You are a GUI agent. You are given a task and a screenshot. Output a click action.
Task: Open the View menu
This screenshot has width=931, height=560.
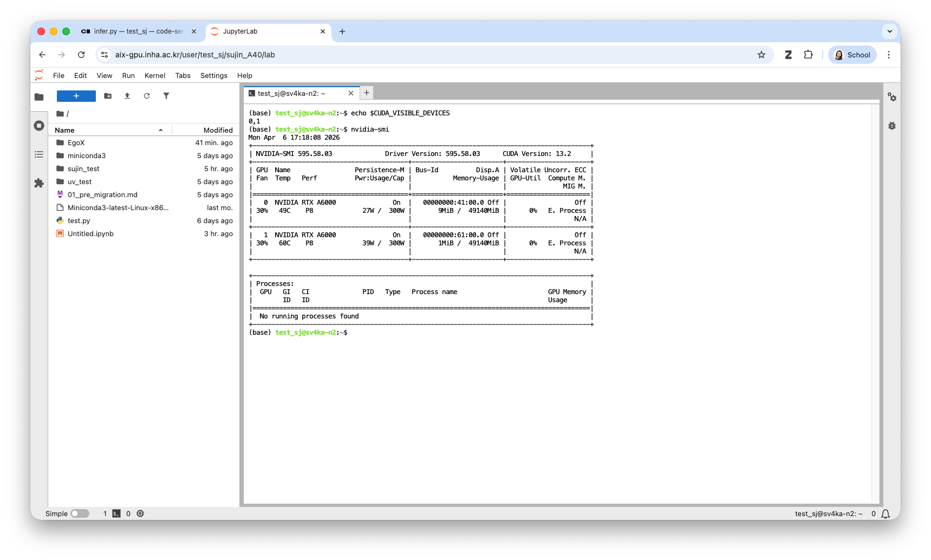pyautogui.click(x=105, y=75)
